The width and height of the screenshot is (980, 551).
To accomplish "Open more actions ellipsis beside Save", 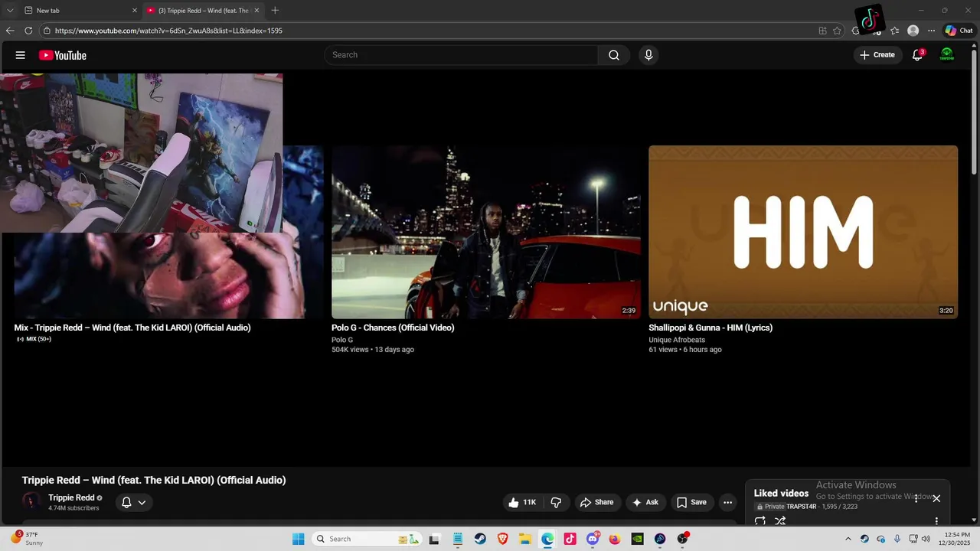I will [x=728, y=502].
